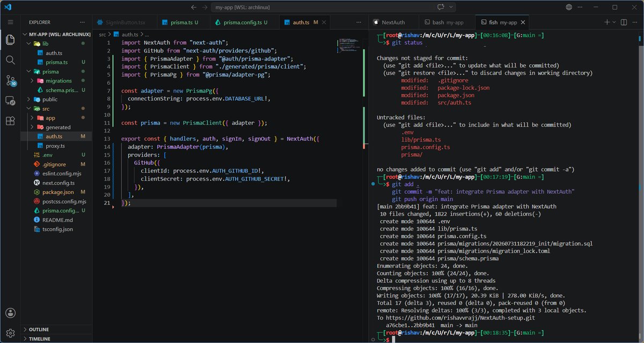Open the Explorer view in activity bar
Screen dimensions: 644x343
[10, 40]
